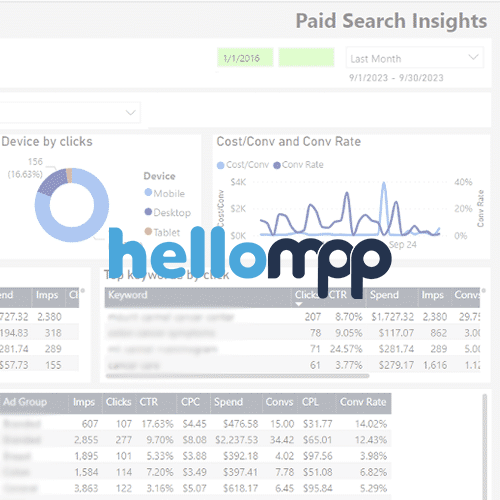
Task: Sort Ad Group table by CPL column
Action: [310, 402]
